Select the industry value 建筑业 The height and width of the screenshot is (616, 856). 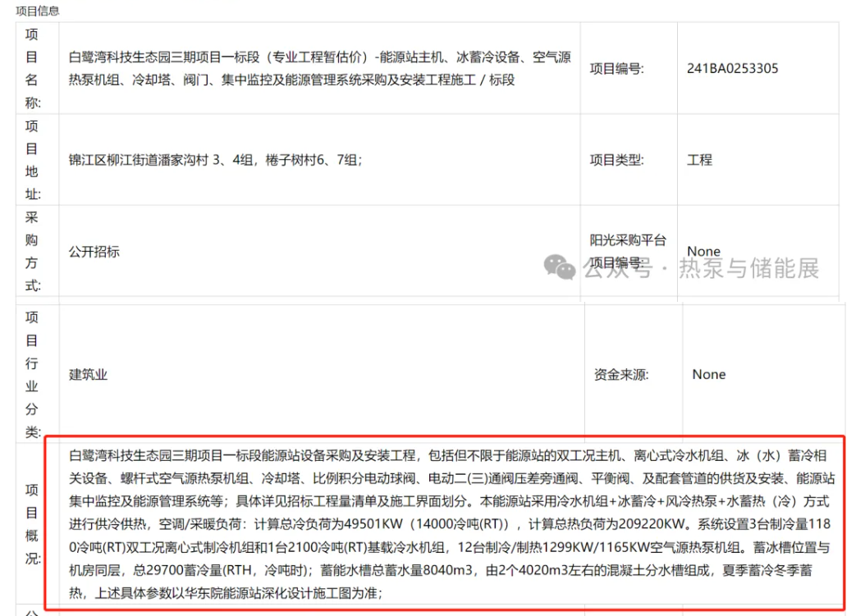click(x=88, y=375)
